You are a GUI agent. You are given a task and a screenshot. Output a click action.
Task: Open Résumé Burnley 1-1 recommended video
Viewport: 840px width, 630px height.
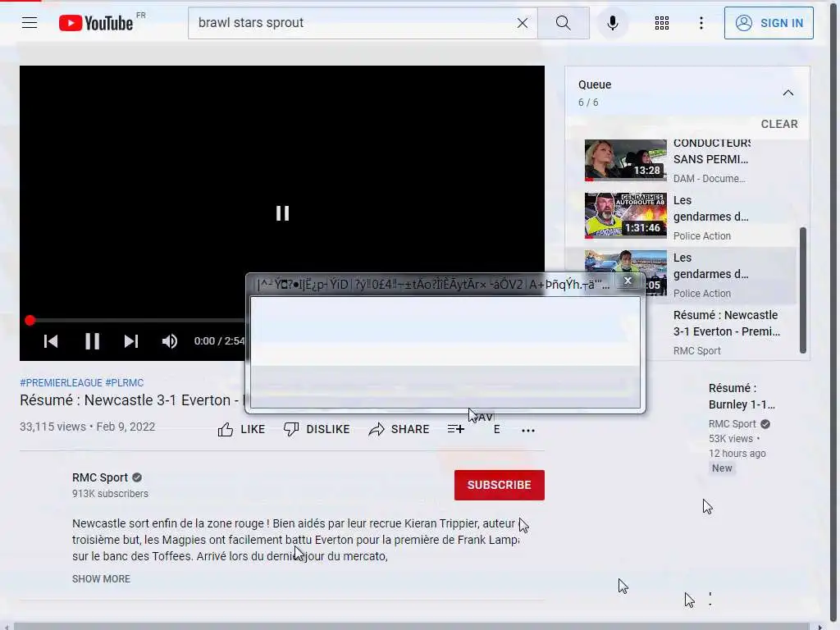(742, 396)
